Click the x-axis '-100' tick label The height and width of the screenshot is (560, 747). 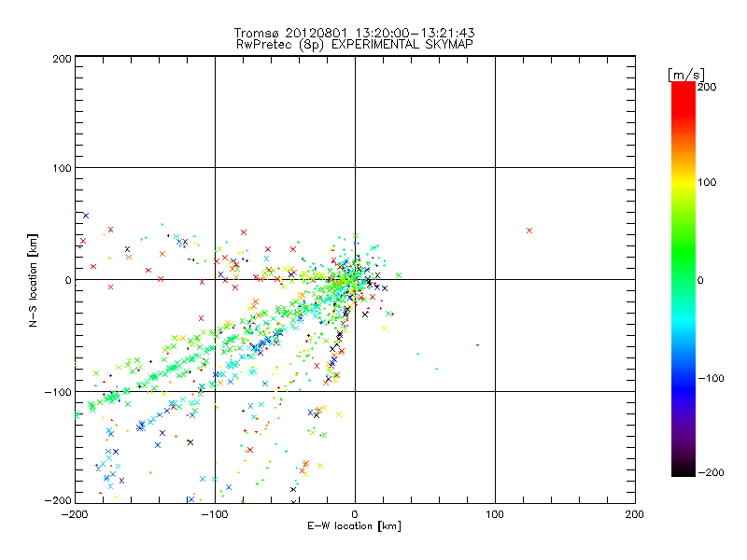(x=215, y=514)
